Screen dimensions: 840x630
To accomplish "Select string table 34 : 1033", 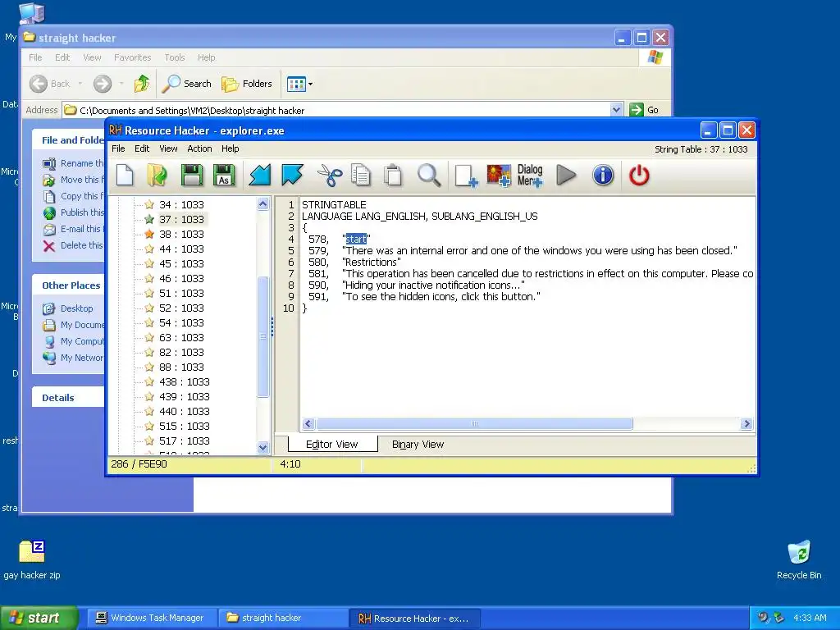I will 181,204.
